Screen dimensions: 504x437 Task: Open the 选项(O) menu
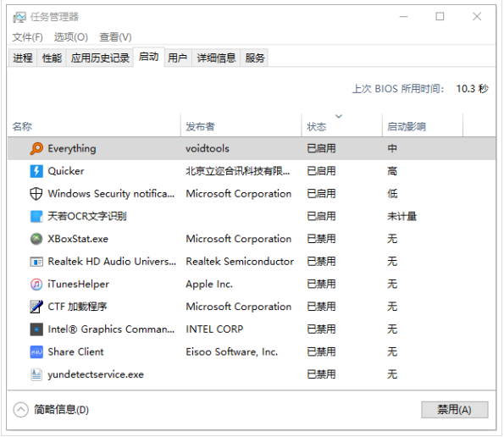click(x=70, y=37)
